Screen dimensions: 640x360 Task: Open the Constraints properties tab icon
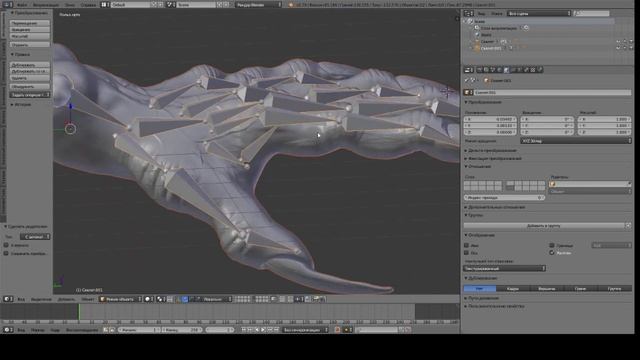(x=513, y=70)
